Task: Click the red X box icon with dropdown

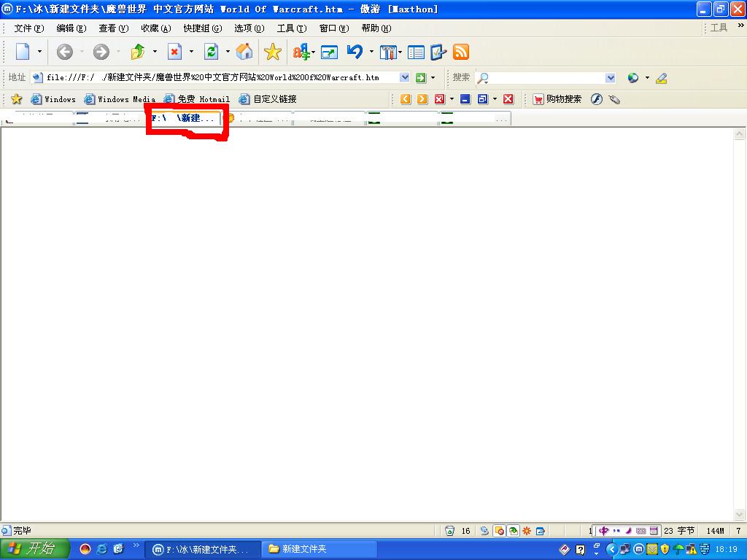Action: click(x=439, y=99)
